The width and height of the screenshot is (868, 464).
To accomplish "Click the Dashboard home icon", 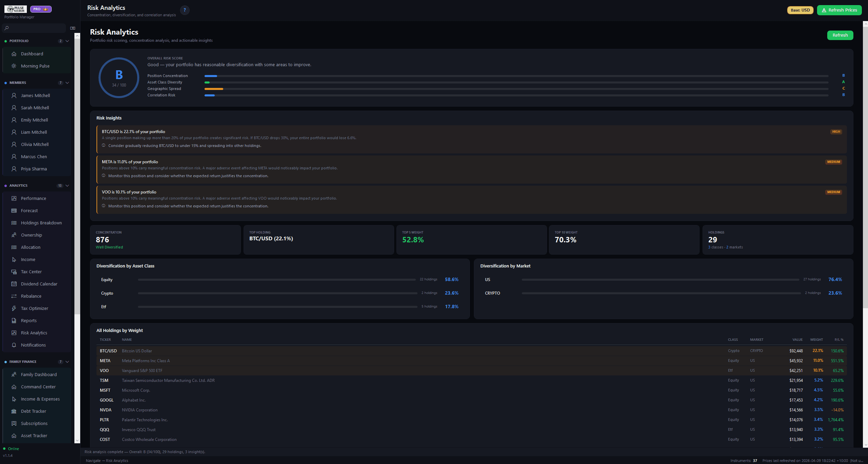I will tap(14, 54).
